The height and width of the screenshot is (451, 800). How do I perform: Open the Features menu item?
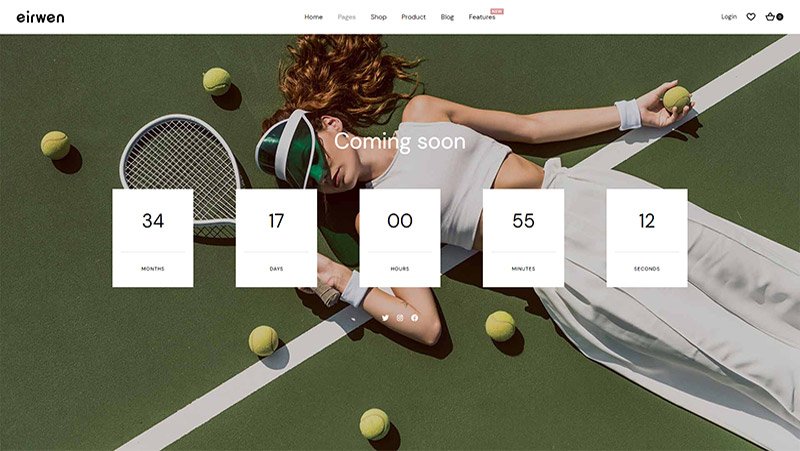(x=482, y=17)
